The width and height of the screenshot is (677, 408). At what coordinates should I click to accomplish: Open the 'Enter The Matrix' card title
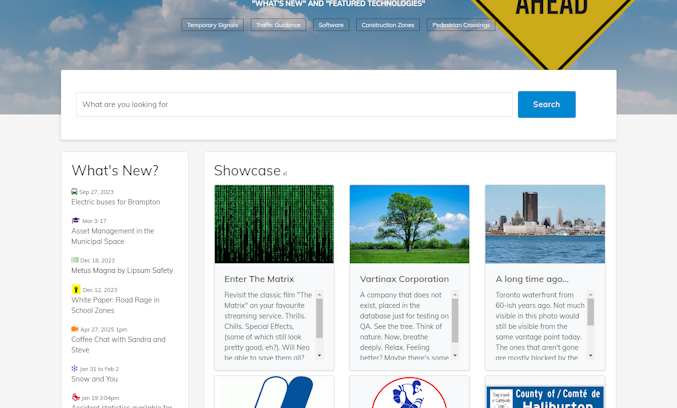259,279
